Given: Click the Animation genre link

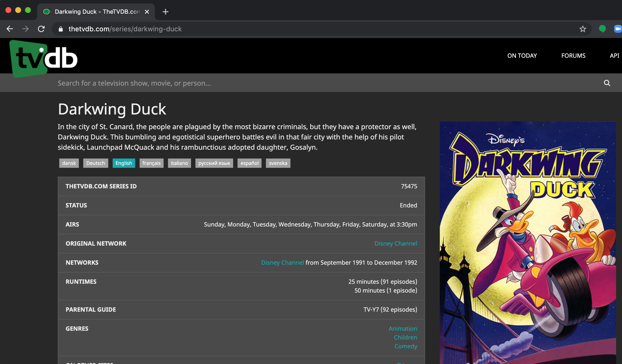Looking at the screenshot, I should (403, 329).
